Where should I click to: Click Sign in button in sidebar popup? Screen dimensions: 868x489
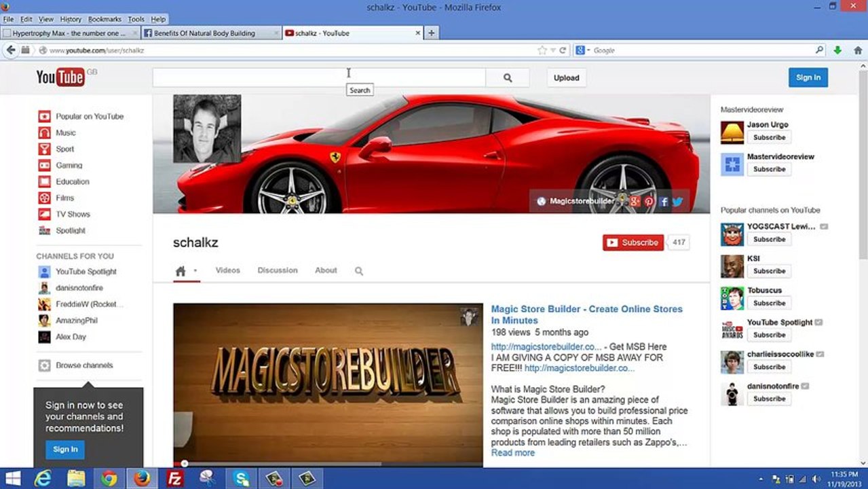[65, 449]
